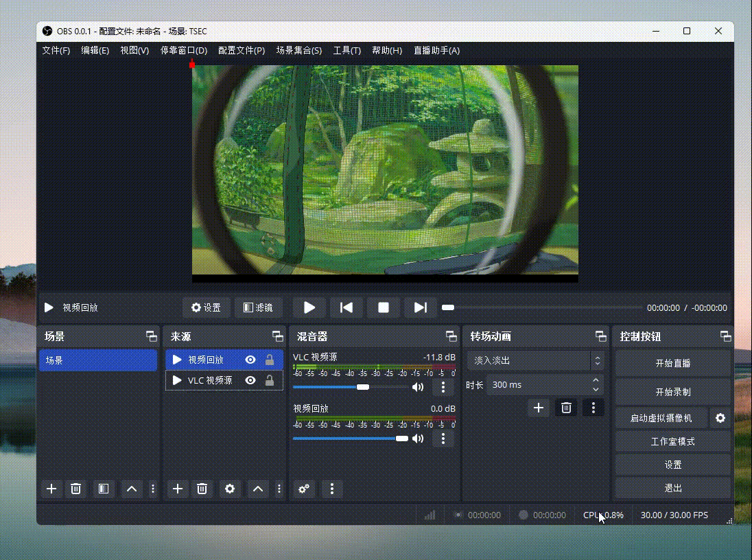Hide the VLC 视频源 source via eye icon
752x560 pixels.
(x=250, y=380)
